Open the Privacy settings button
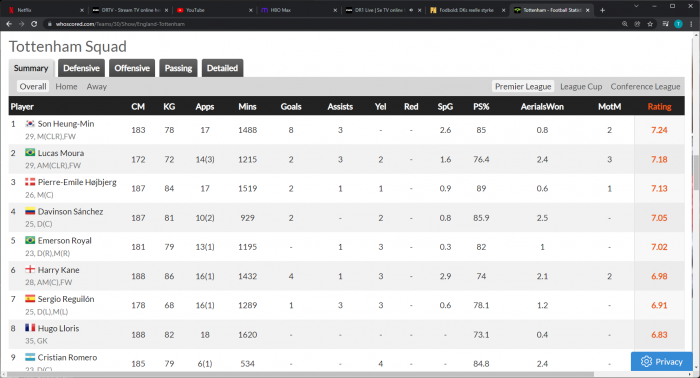The image size is (700, 378). click(x=662, y=361)
